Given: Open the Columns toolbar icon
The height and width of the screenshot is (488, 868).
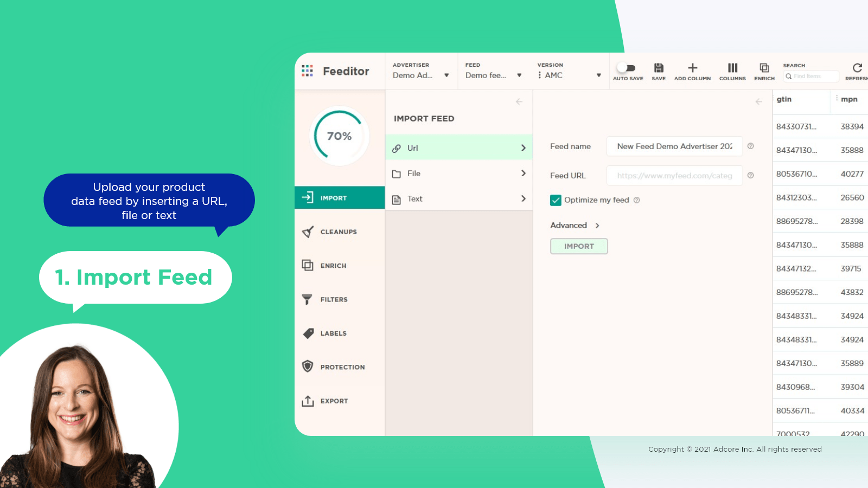Looking at the screenshot, I should click(x=732, y=68).
